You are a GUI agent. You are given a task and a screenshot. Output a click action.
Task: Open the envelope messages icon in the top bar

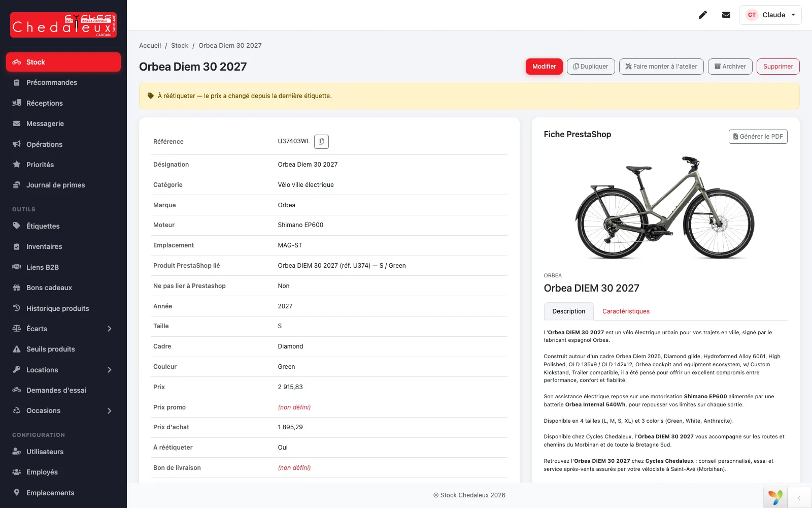726,15
